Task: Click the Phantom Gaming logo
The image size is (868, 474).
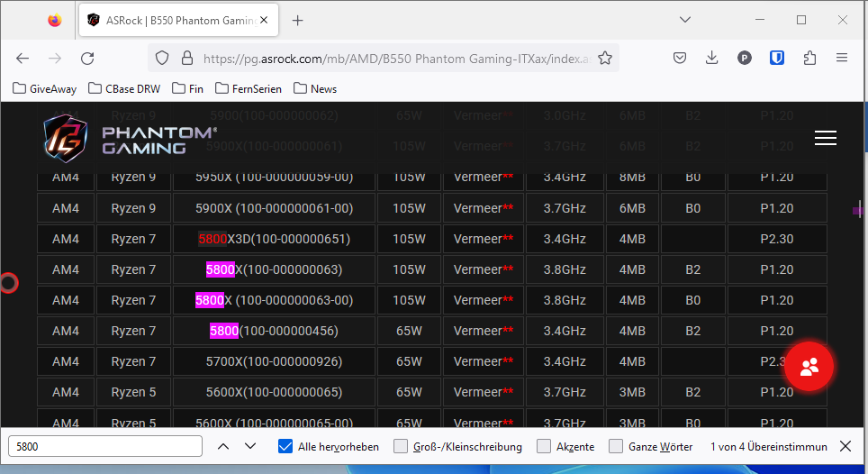Action: pos(130,139)
